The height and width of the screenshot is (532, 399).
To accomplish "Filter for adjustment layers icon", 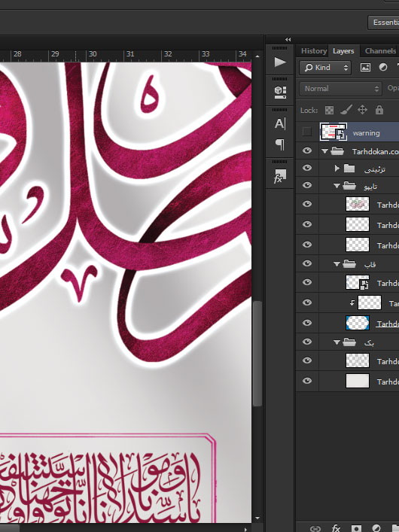I will (383, 68).
